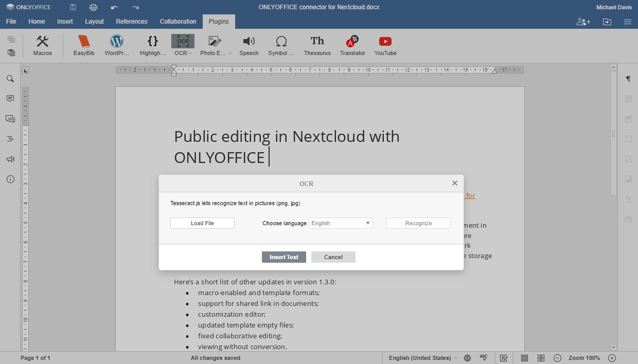Open table settings in right sidebar
This screenshot has width=638, height=364.
pos(628,99)
